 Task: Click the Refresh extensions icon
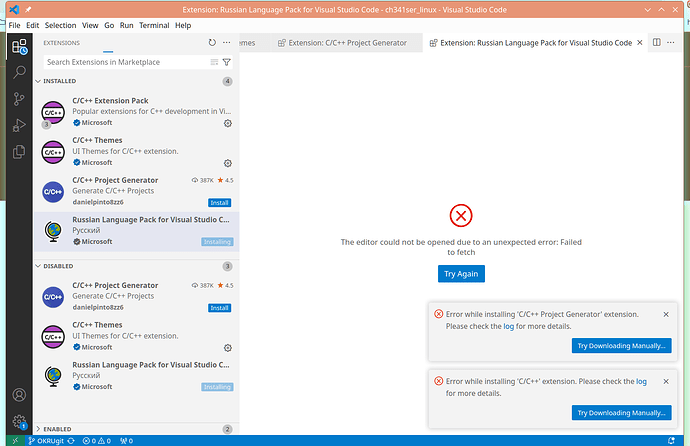click(212, 43)
